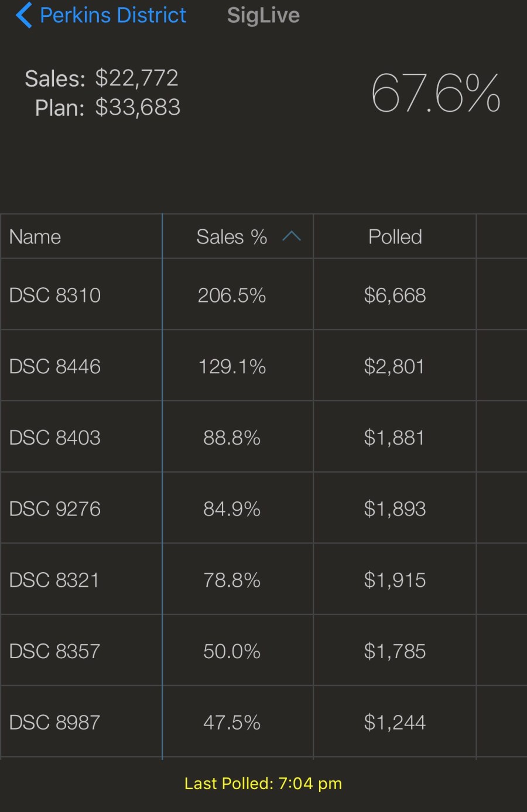Tap the 67.6% overall percentage

pos(436,92)
